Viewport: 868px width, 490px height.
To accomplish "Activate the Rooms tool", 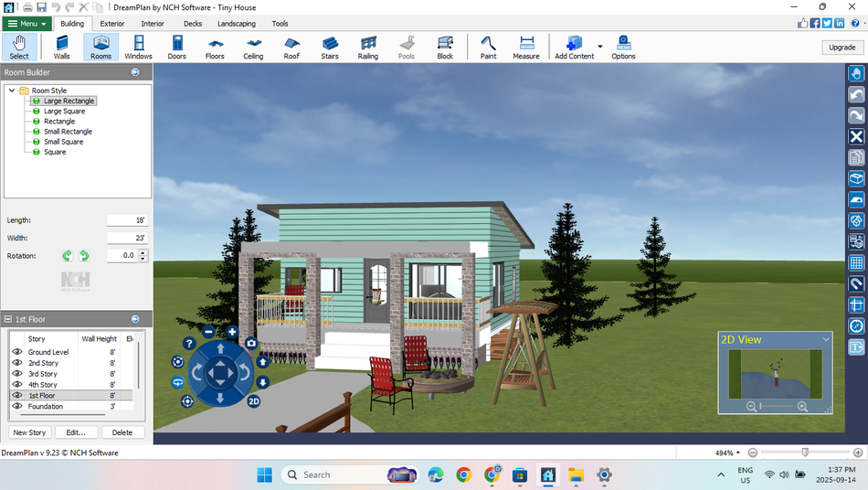I will [101, 47].
